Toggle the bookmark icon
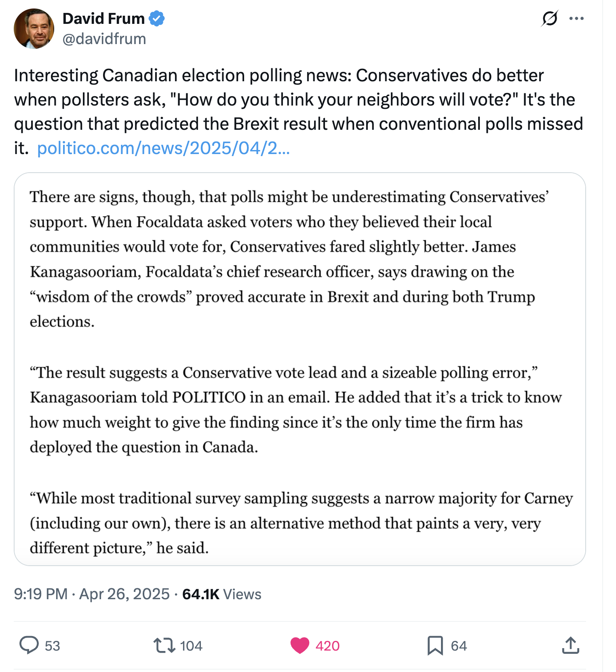Viewport: 616px width, 672px height. point(435,645)
